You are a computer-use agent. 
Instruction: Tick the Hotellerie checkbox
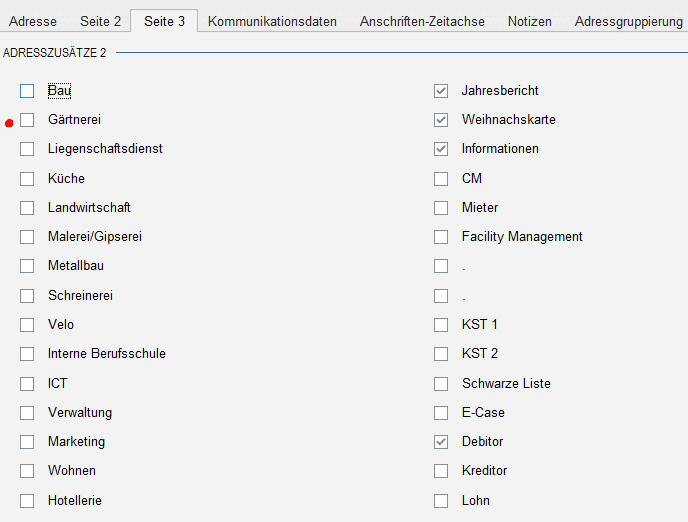(x=27, y=500)
